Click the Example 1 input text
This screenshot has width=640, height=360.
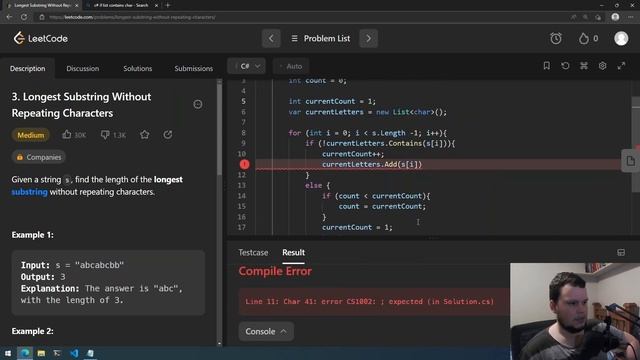coord(72,265)
